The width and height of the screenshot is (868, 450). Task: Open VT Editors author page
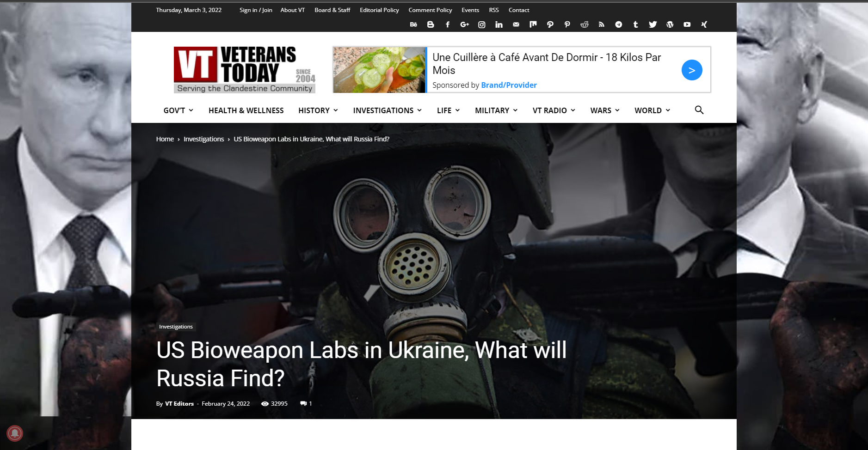pos(179,403)
